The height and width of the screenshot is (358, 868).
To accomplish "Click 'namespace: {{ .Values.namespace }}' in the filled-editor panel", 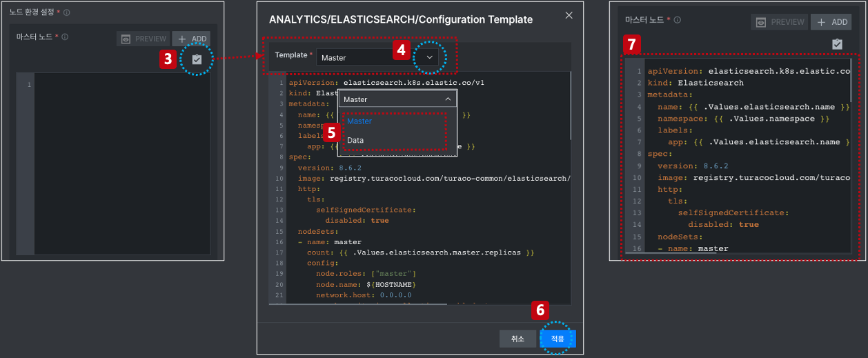I will [x=742, y=119].
